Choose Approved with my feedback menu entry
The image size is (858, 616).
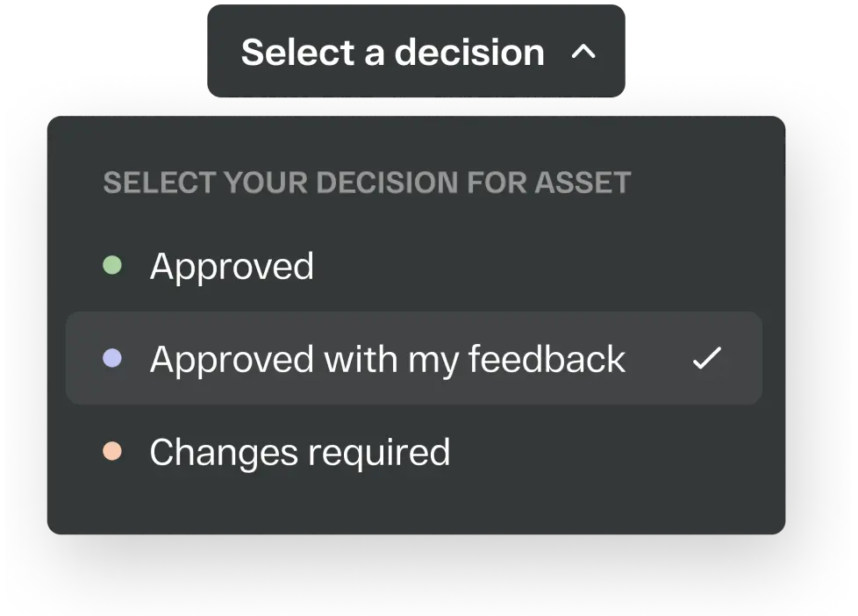pyautogui.click(x=388, y=358)
